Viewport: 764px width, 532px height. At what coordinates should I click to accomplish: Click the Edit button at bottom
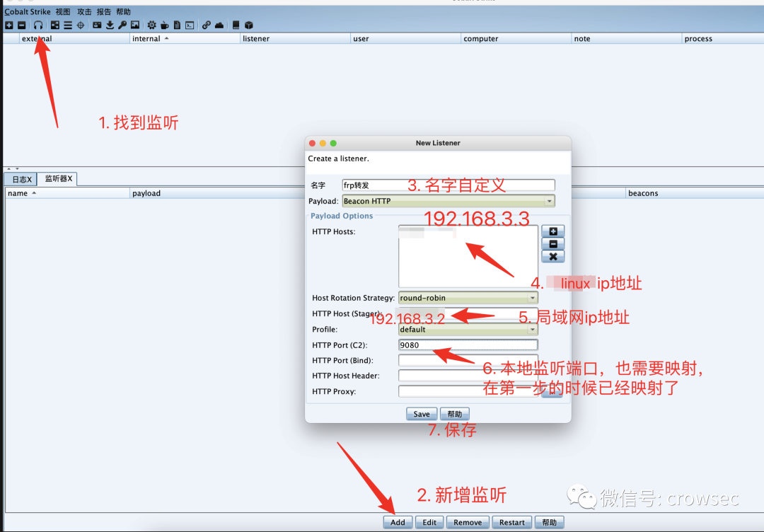(429, 522)
